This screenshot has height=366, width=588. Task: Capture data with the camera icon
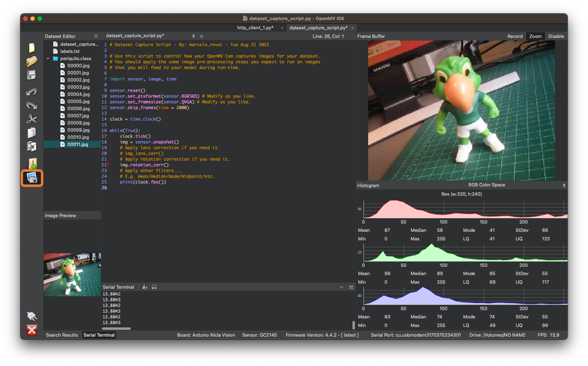32,178
